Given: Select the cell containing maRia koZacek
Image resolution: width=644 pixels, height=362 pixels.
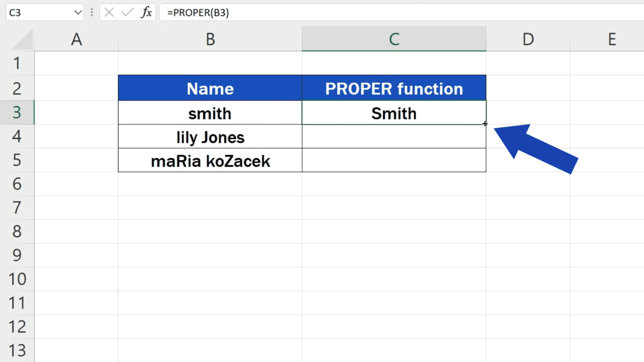Looking at the screenshot, I should coord(210,160).
